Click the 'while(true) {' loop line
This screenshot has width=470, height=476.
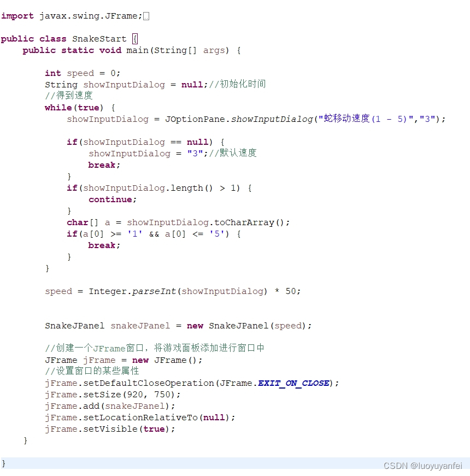[x=80, y=108]
